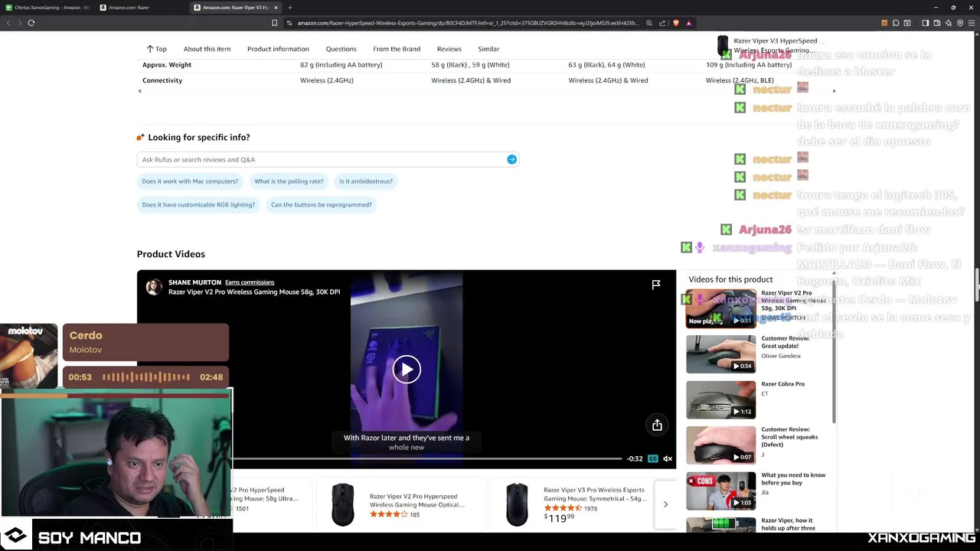Open the zoom magnifier icon in address bar

pyautogui.click(x=649, y=23)
